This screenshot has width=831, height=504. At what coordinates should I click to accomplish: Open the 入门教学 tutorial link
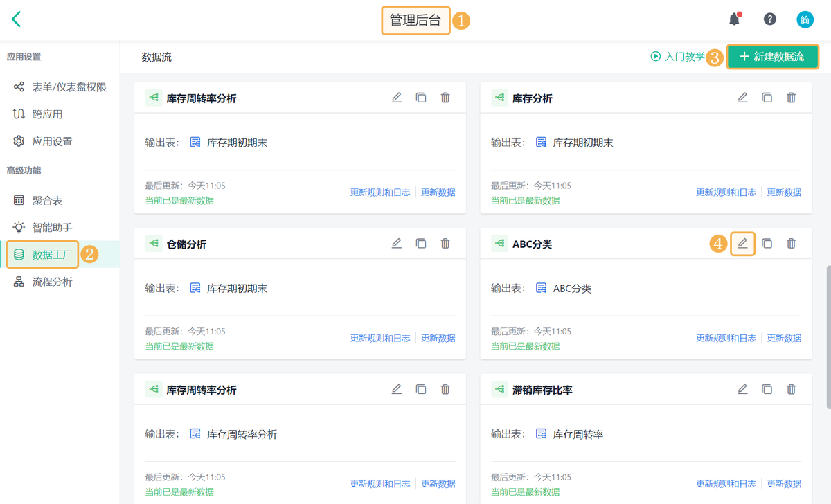tap(677, 57)
